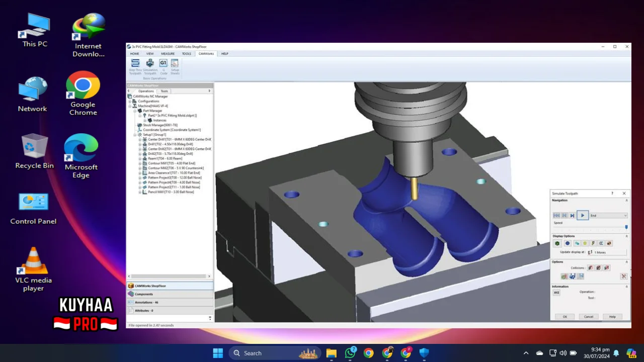Open the MEASURE ribbon tab

pyautogui.click(x=168, y=54)
